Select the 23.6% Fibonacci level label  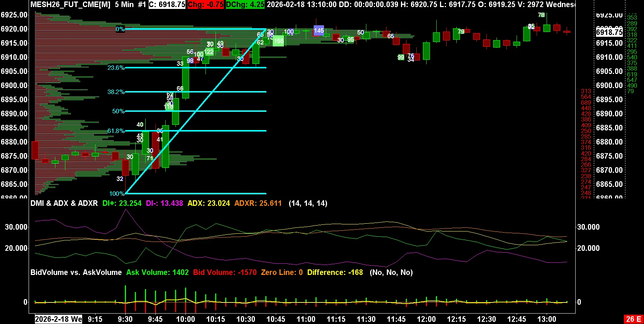coord(116,68)
